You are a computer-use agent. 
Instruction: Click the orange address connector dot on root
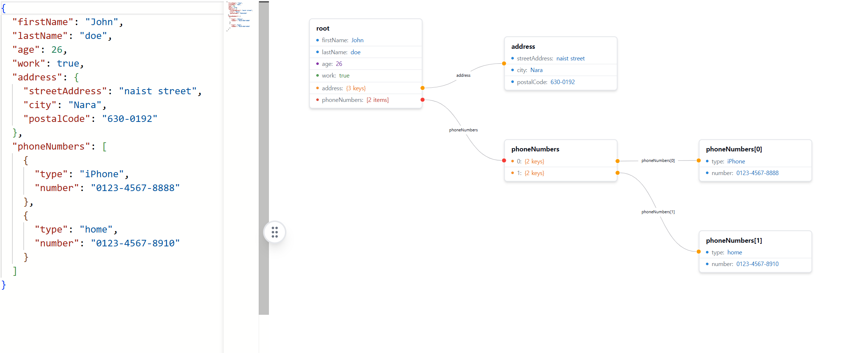click(x=422, y=88)
